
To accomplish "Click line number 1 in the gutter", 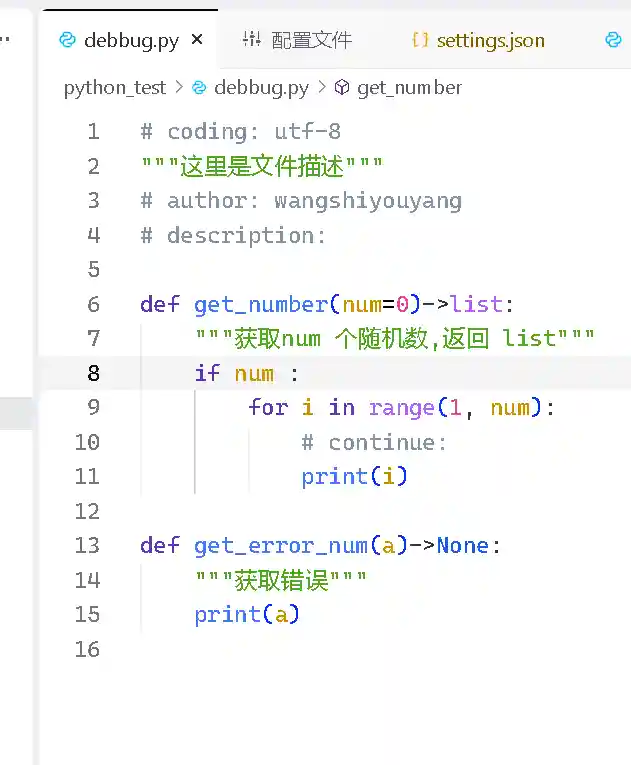I will [94, 132].
